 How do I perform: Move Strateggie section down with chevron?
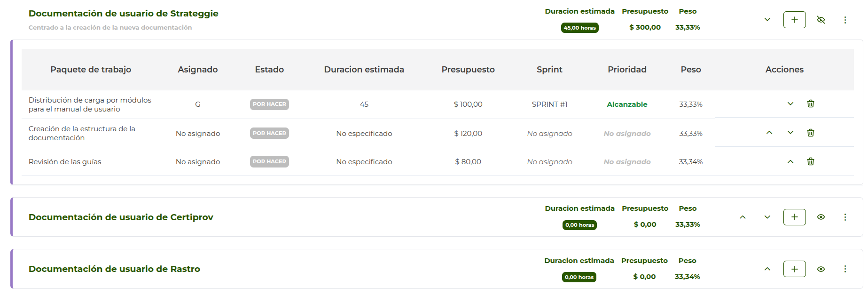(767, 20)
